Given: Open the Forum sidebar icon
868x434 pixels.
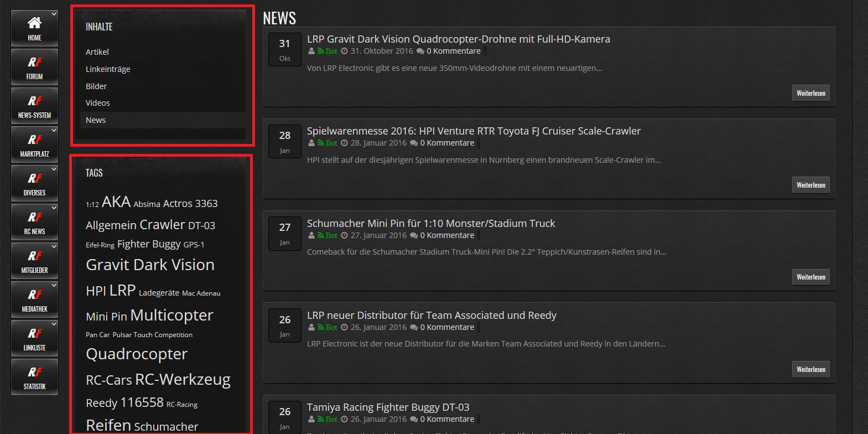Looking at the screenshot, I should pyautogui.click(x=34, y=66).
